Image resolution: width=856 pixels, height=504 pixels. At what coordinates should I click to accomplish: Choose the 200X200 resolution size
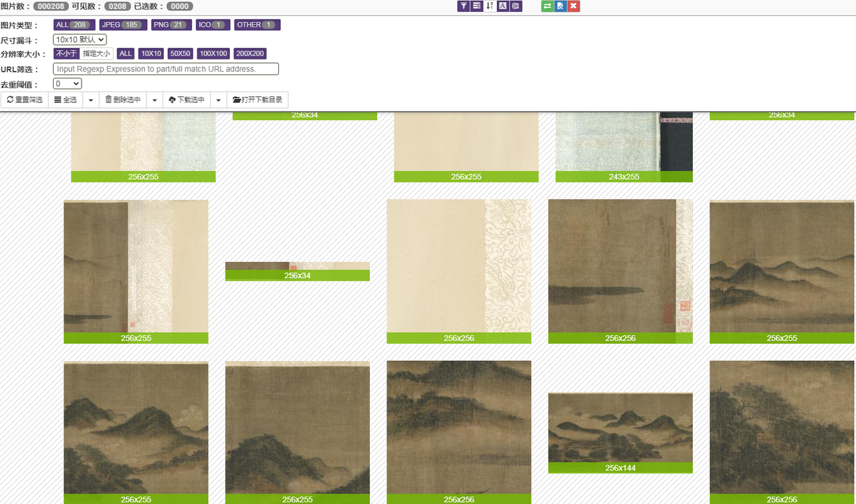(x=250, y=53)
